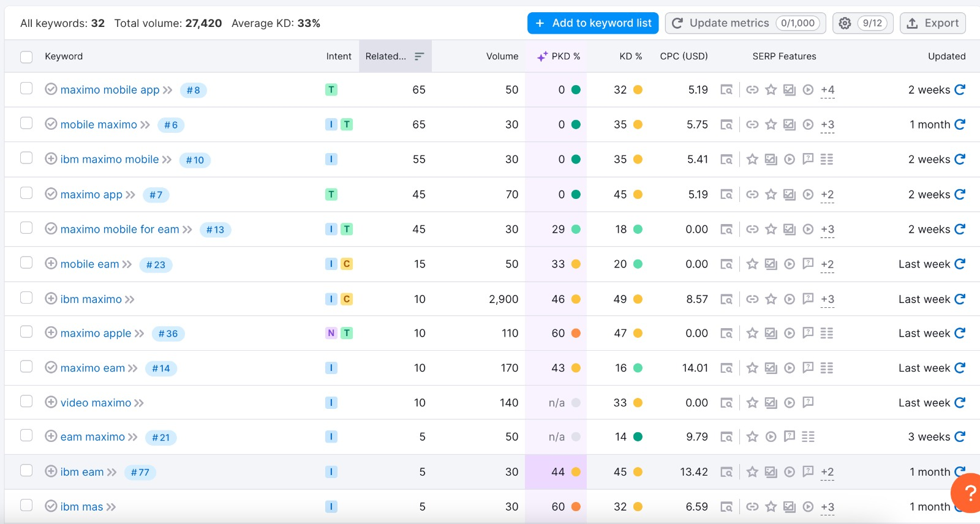980x524 pixels.
Task: View SERP icon in ibm maximo row
Action: [x=726, y=299]
